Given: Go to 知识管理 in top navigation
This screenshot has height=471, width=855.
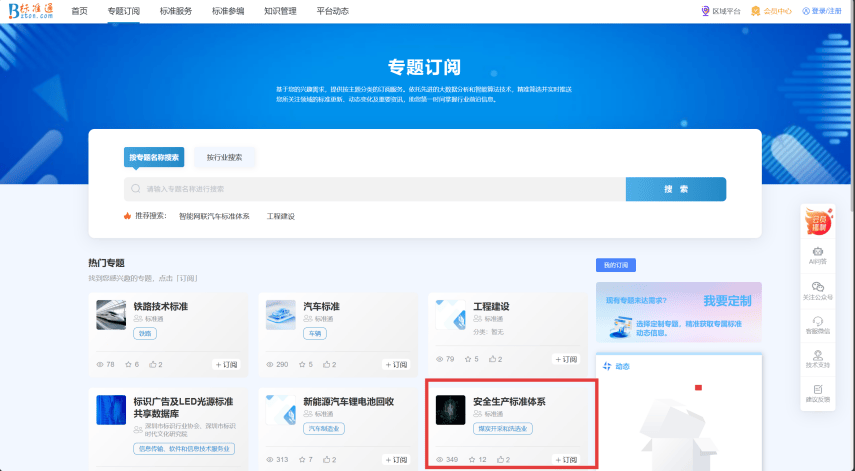Looking at the screenshot, I should 279,11.
